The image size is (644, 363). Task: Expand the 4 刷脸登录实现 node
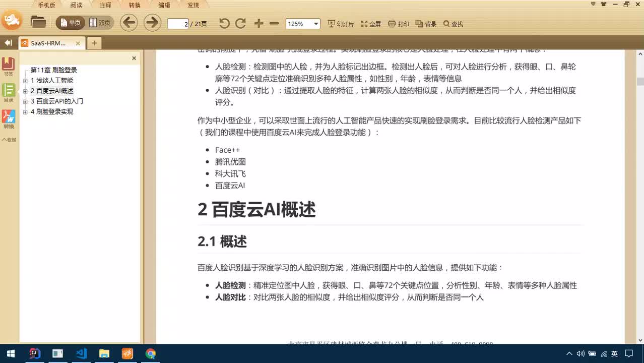point(25,112)
